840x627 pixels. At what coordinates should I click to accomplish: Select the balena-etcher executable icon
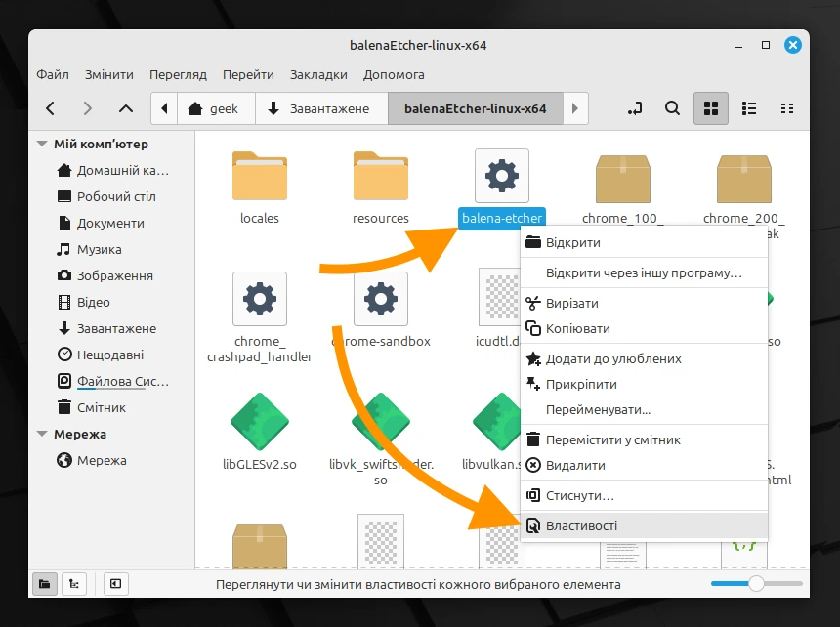pyautogui.click(x=502, y=176)
